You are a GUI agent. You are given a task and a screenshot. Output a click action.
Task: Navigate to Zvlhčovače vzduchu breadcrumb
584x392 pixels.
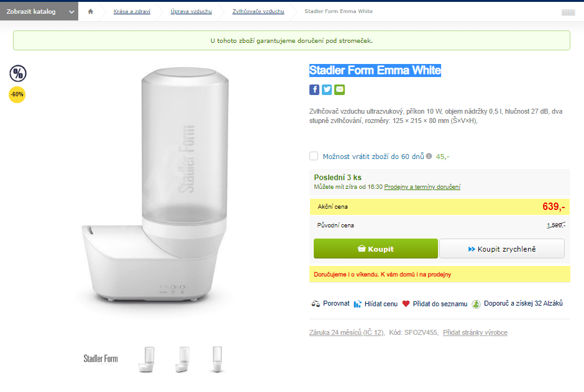258,11
